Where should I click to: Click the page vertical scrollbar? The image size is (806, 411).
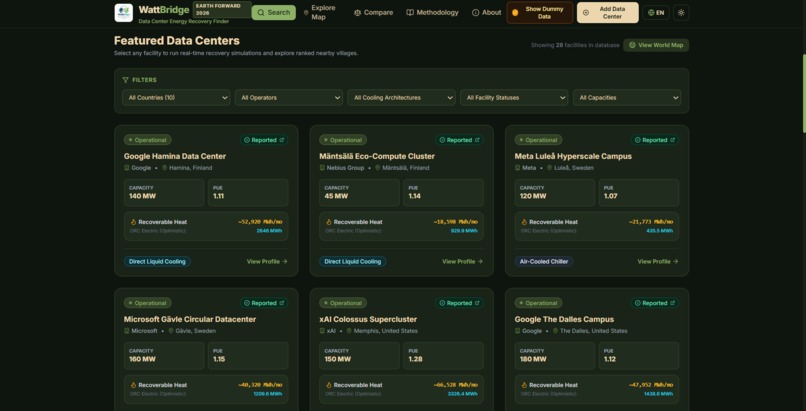click(x=803, y=92)
